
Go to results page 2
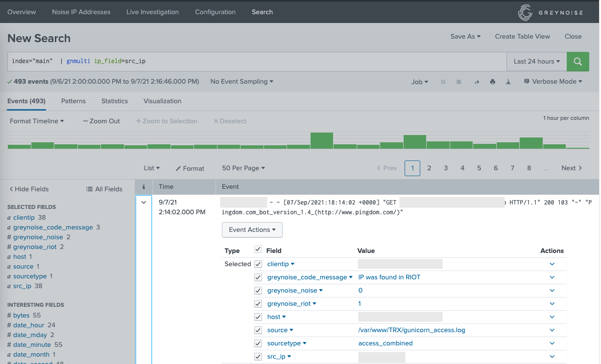[x=429, y=168]
